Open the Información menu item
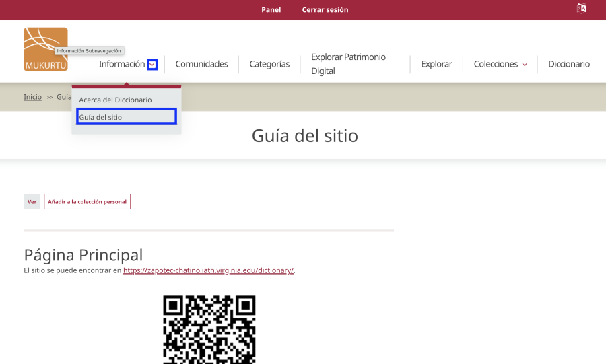Image resolution: width=606 pixels, height=364 pixels. click(122, 64)
